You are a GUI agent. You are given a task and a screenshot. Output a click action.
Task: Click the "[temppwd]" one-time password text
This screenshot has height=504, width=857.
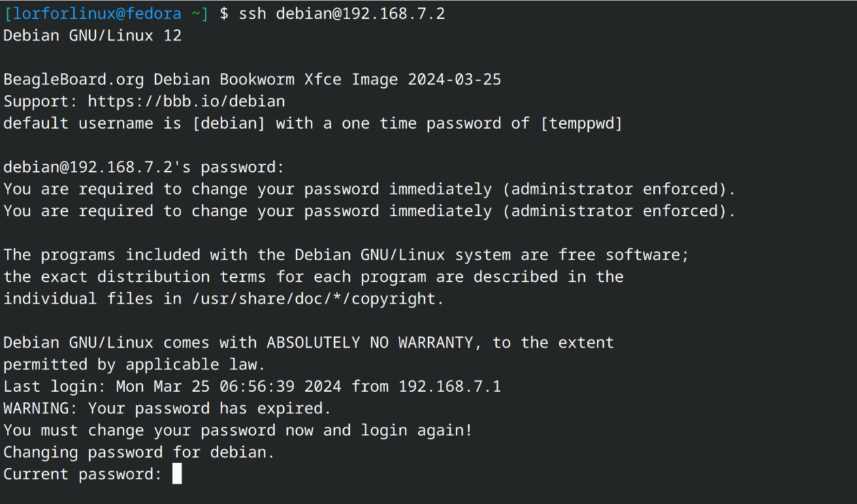(581, 123)
